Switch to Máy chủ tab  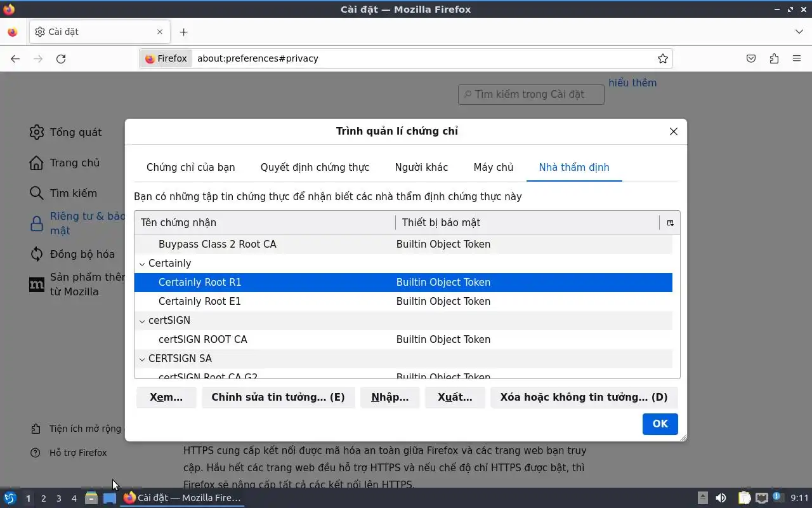click(493, 168)
